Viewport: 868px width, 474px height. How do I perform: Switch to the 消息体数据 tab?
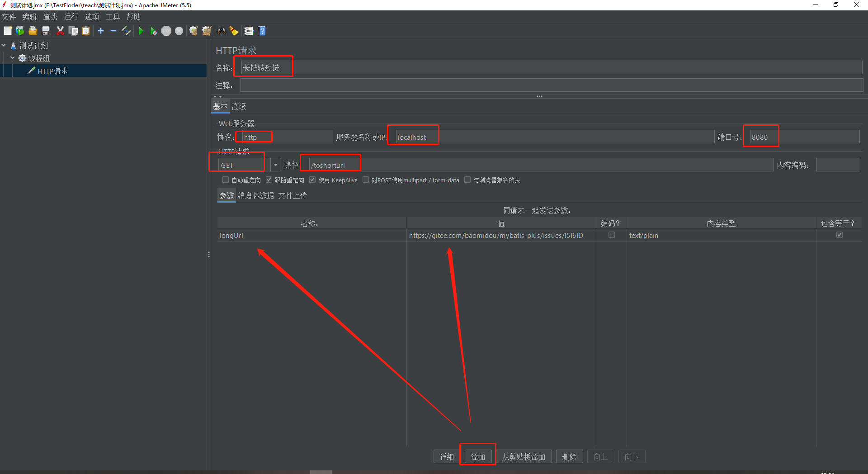coord(256,195)
